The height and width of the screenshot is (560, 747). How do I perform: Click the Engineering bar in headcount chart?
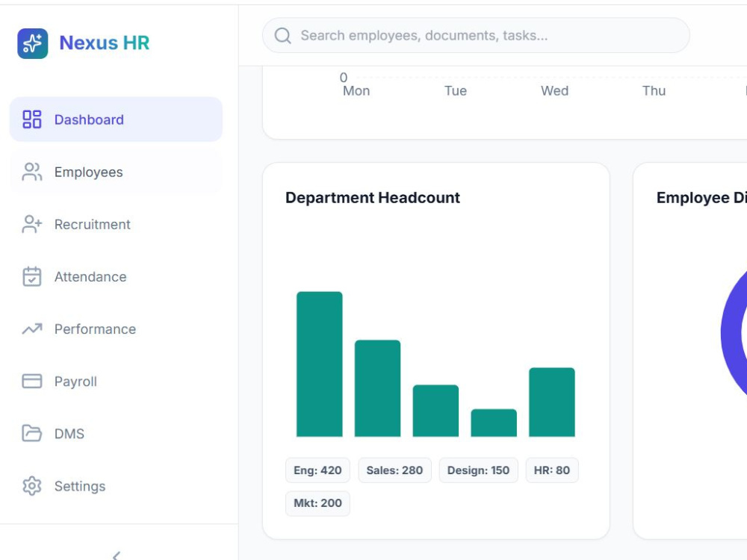point(319,364)
